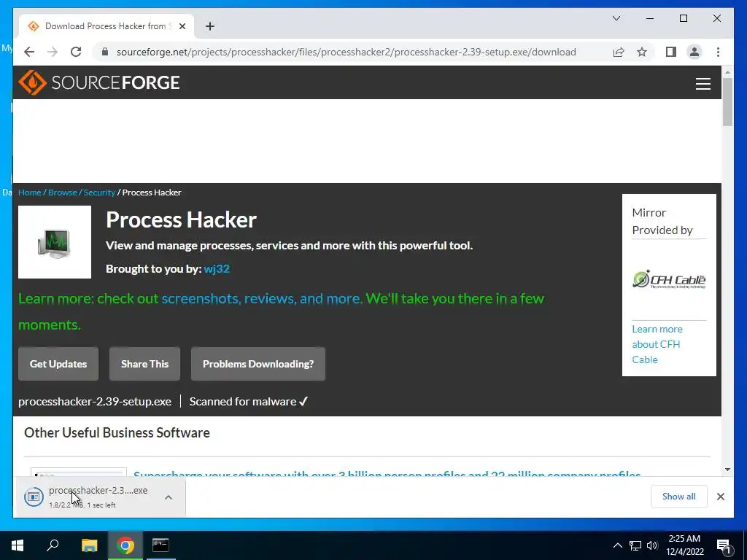Open the Chrome side panel
Image resolution: width=747 pixels, height=560 pixels.
click(x=671, y=52)
